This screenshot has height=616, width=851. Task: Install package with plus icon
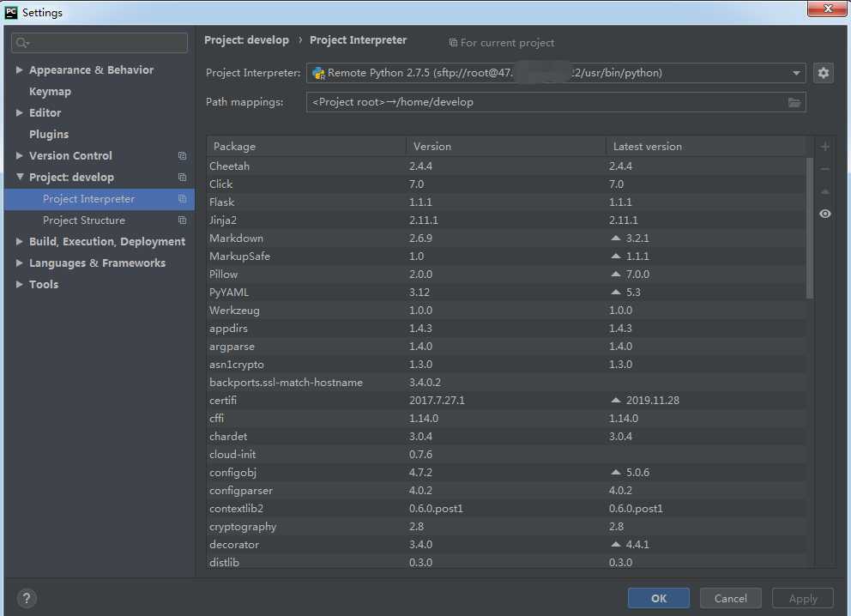(825, 147)
